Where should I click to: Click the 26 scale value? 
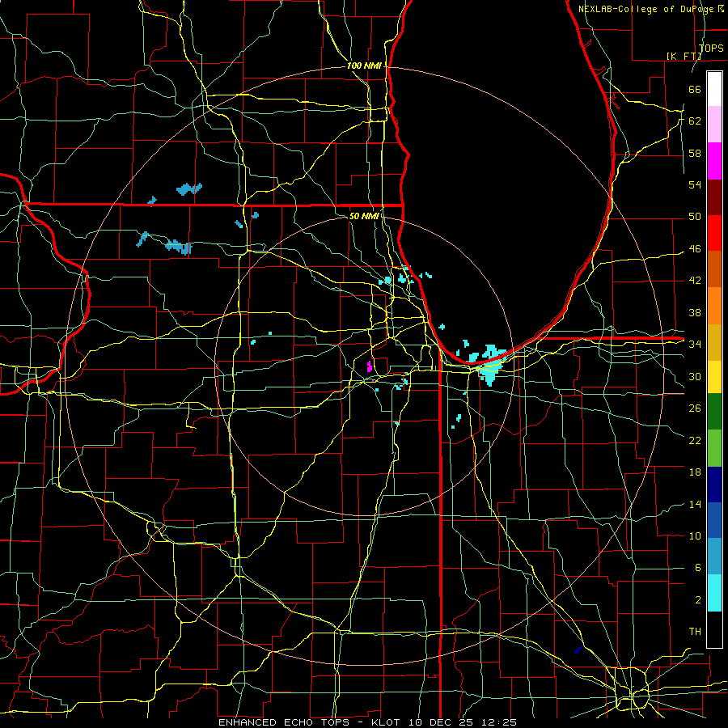(x=695, y=408)
